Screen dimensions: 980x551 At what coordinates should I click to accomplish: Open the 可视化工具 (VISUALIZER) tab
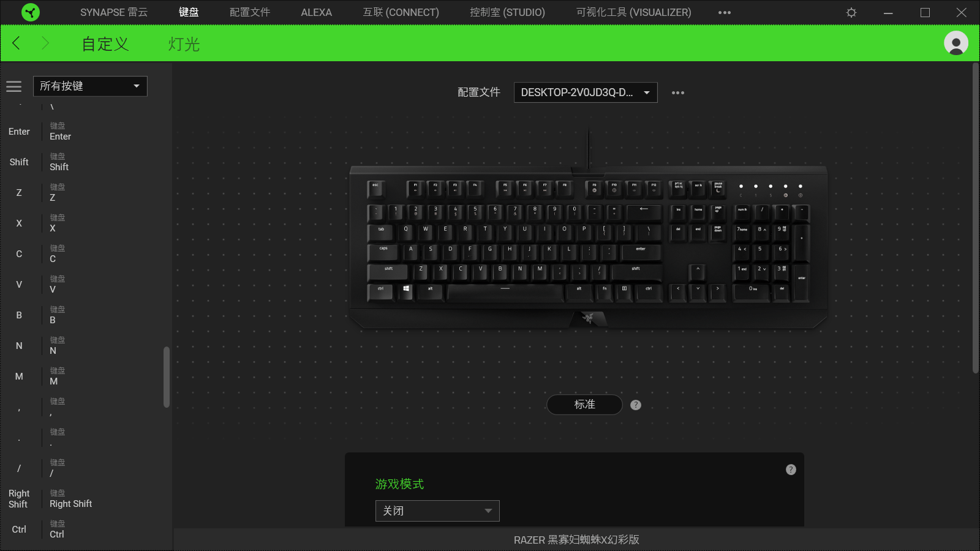coord(634,12)
